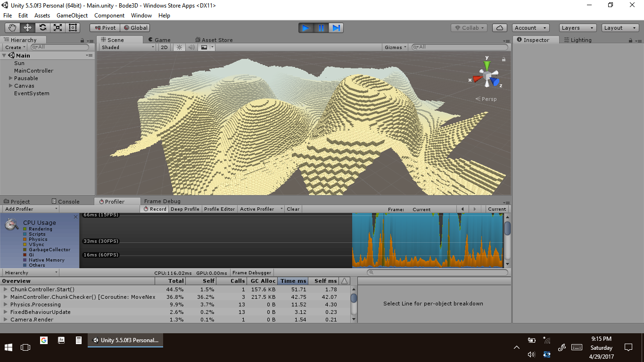Screen dimensions: 644x362
Task: Clear the profiler data
Action: [293, 209]
